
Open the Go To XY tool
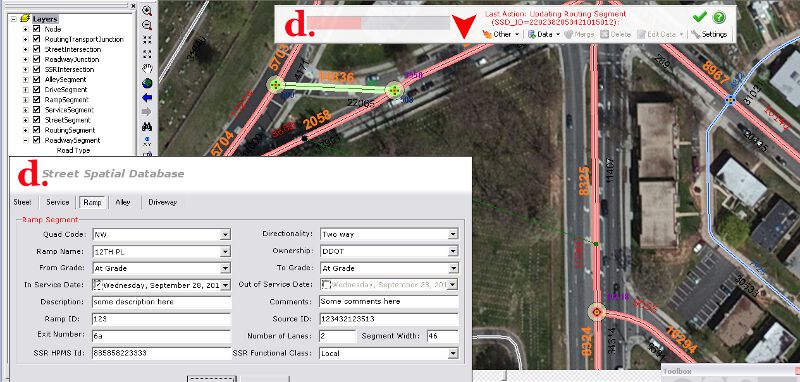147,140
